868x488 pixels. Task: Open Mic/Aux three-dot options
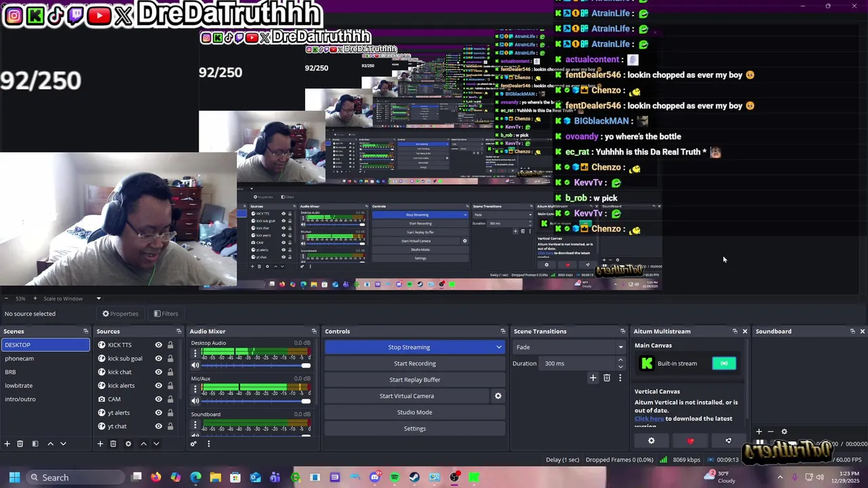point(196,389)
